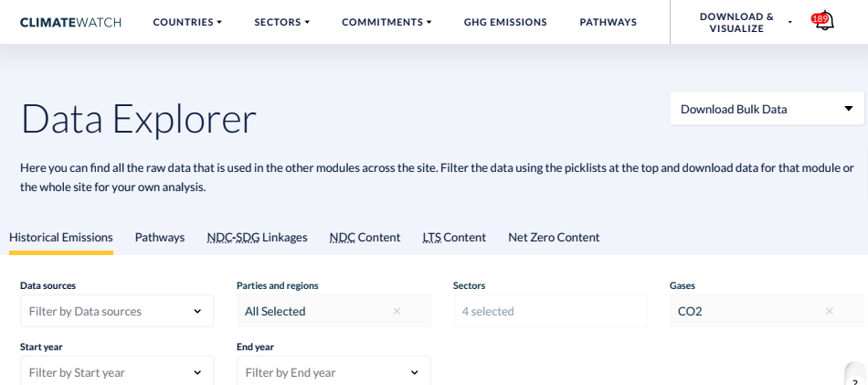
Task: Clear the Parties and regions selection
Action: 397,311
